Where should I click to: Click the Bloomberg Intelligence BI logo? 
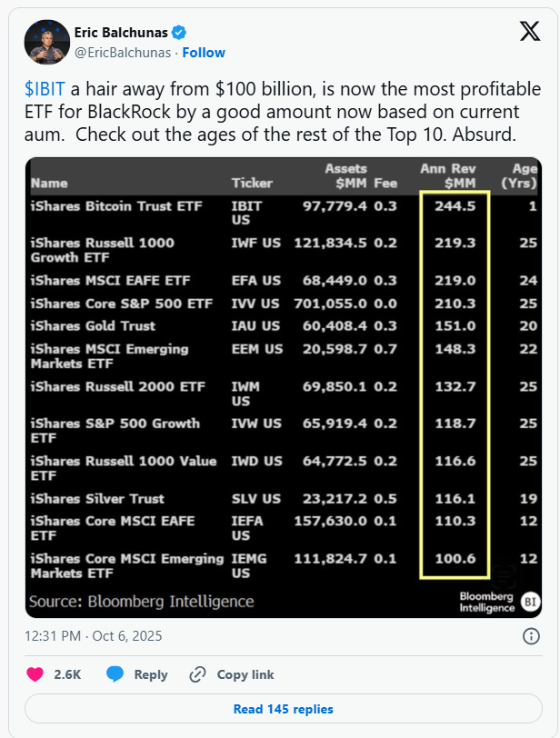click(x=530, y=602)
